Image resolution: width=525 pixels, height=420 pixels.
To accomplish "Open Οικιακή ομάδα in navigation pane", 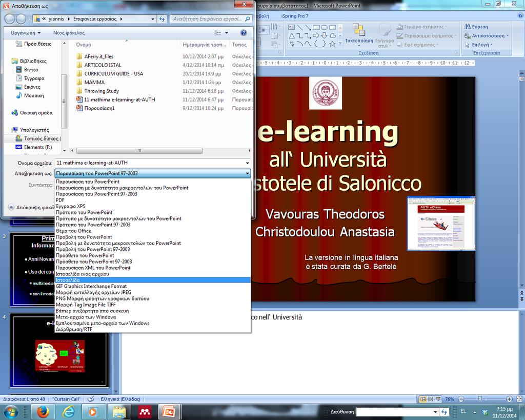I will click(x=36, y=112).
